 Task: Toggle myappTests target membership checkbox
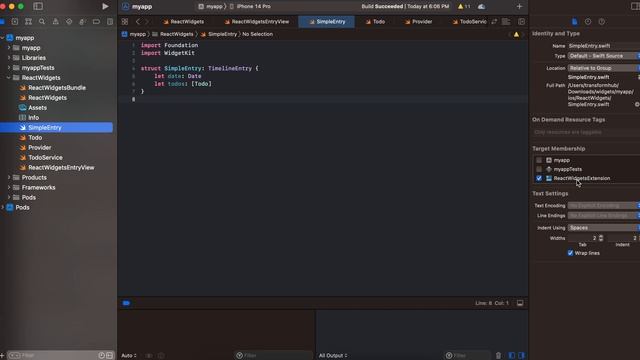click(x=539, y=169)
